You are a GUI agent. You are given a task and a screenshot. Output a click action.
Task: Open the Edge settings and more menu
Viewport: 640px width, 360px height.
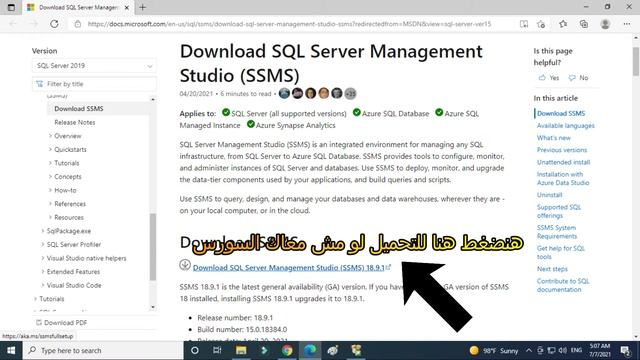coord(627,24)
